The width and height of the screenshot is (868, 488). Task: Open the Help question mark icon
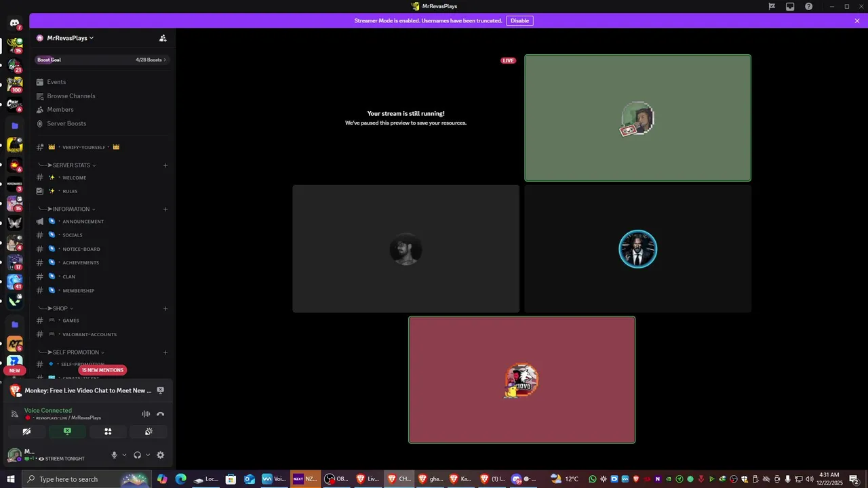click(x=808, y=6)
